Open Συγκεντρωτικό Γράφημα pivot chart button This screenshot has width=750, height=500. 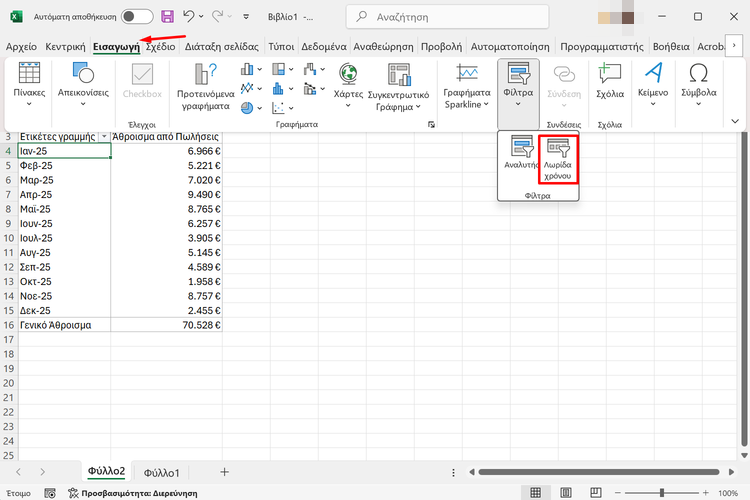398,87
